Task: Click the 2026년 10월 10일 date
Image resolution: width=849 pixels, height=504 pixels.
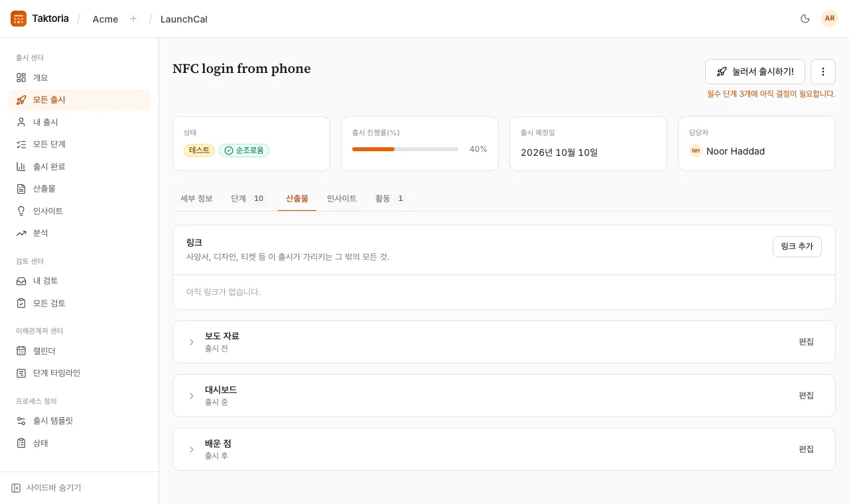Action: [559, 153]
